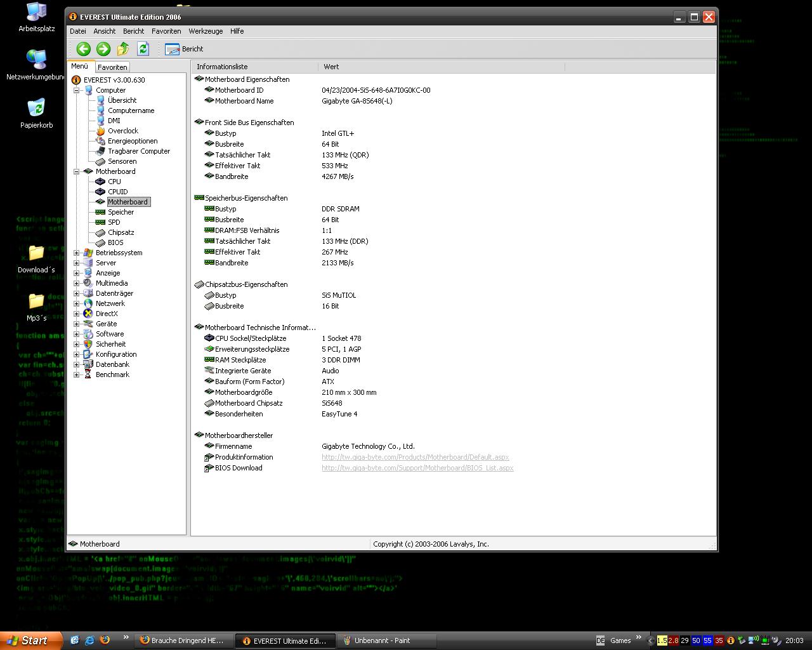Select CPUID tree item
This screenshot has height=650, width=812.
117,192
